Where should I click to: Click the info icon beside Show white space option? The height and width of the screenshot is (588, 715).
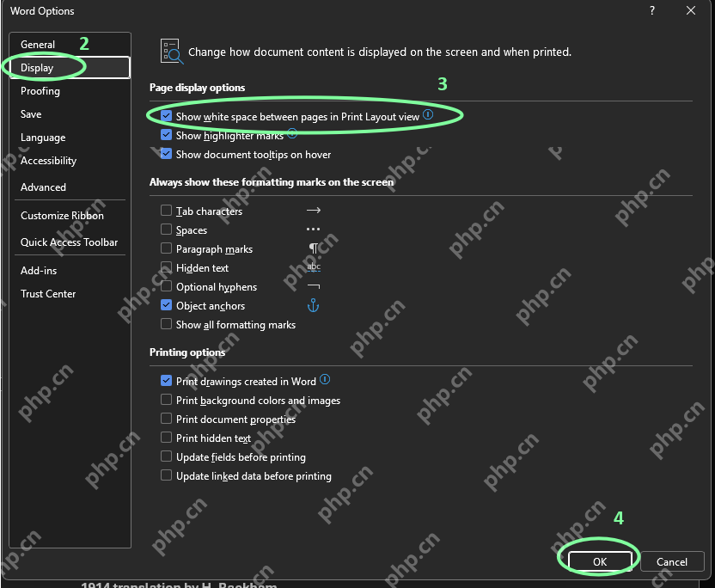[x=428, y=114]
